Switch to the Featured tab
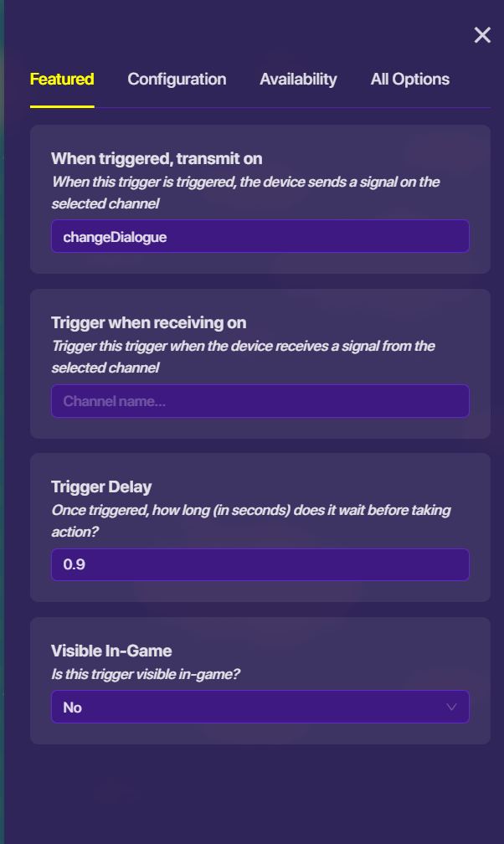 point(62,80)
